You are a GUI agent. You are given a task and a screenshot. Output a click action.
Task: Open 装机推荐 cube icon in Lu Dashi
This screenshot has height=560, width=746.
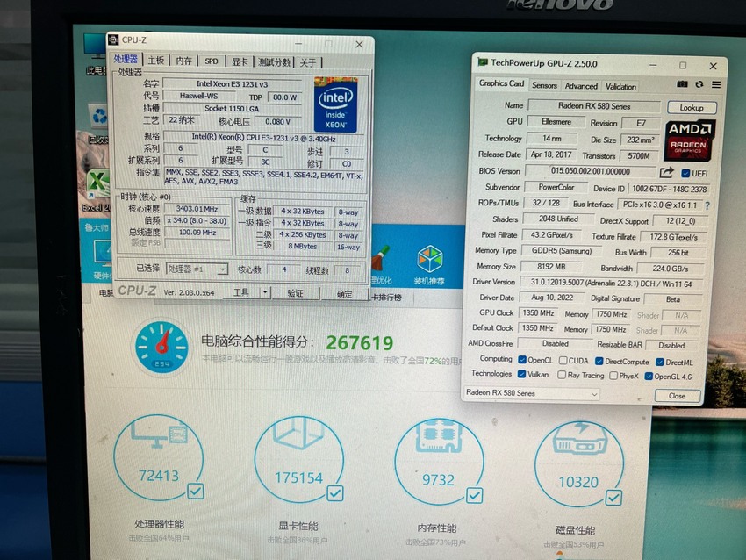[430, 259]
